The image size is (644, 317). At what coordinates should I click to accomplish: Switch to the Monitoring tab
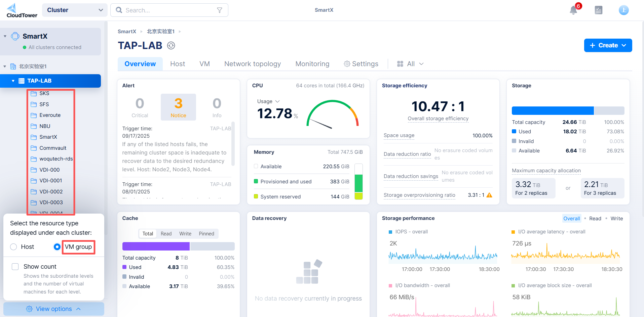(312, 64)
